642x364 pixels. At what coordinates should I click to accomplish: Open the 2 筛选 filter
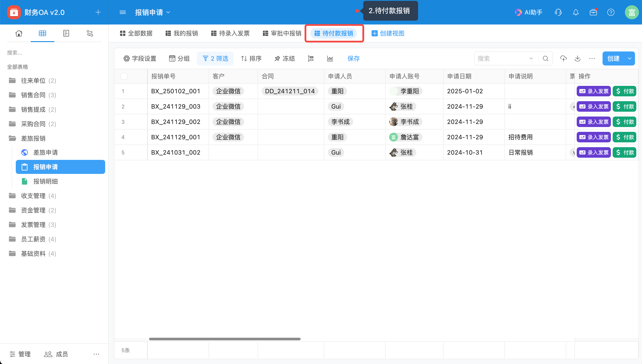point(215,58)
